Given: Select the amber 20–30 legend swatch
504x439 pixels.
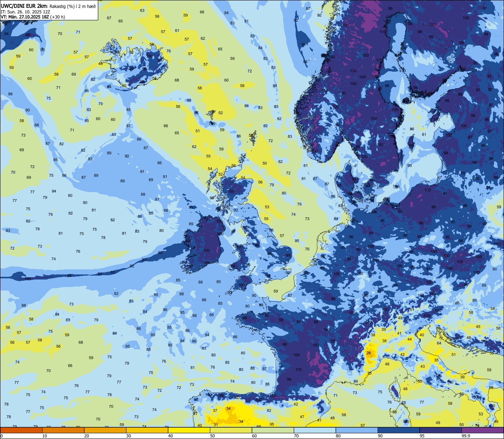Looking at the screenshot, I should pyautogui.click(x=105, y=430).
